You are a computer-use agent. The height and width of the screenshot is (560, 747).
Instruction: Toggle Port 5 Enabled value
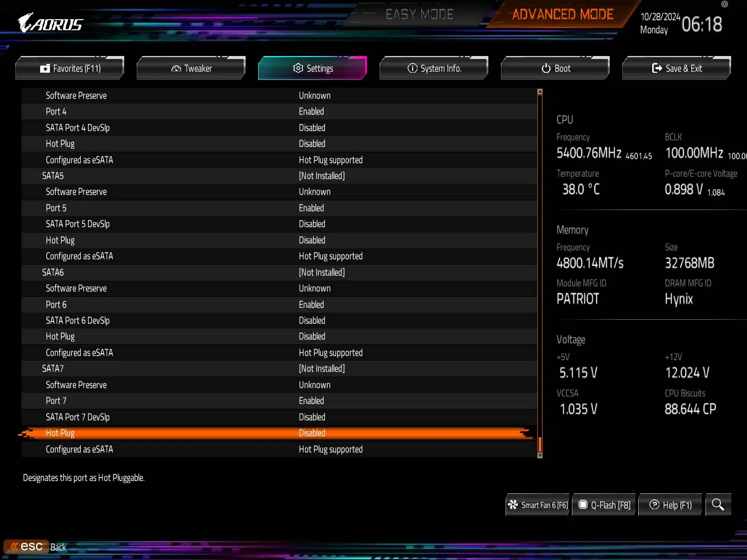click(x=311, y=208)
